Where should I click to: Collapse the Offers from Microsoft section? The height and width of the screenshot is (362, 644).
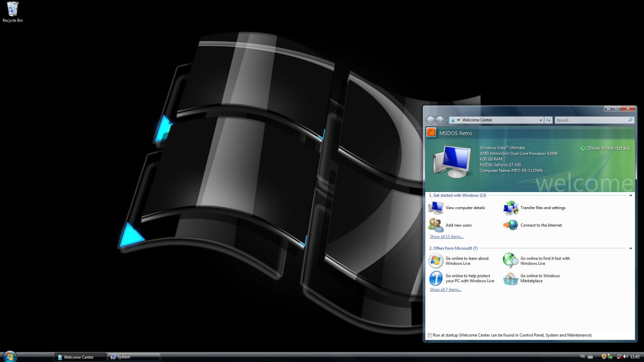pos(630,248)
